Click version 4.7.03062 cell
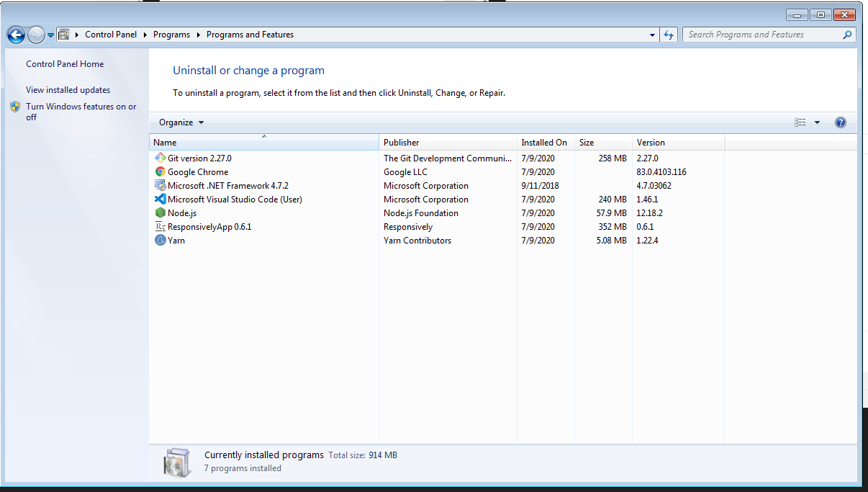The height and width of the screenshot is (492, 868). point(654,186)
